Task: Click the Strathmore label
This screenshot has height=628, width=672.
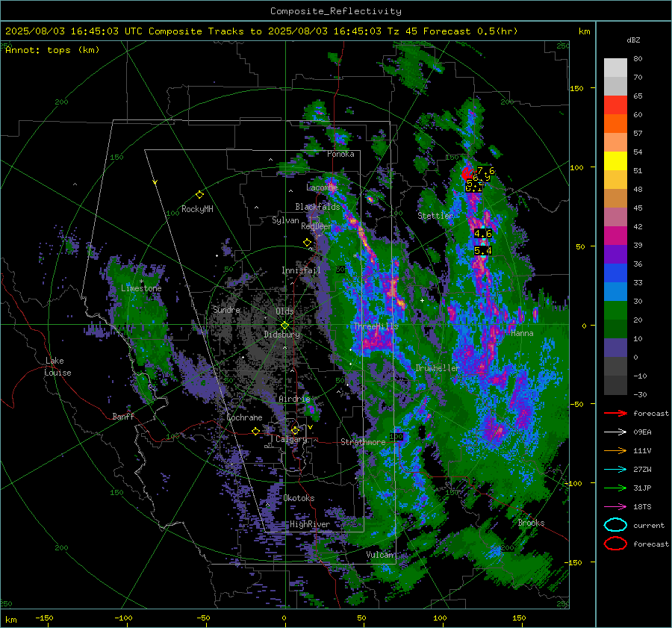Action: (x=363, y=442)
